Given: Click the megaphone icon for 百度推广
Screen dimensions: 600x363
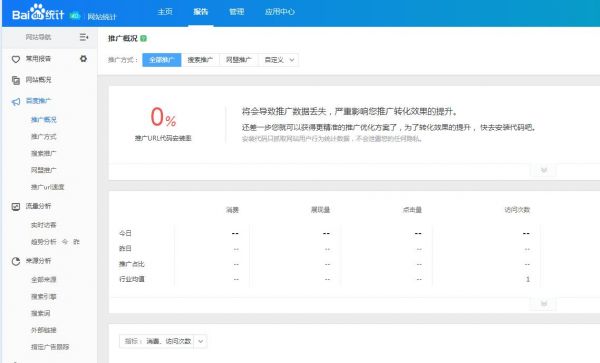Looking at the screenshot, I should coord(16,102).
